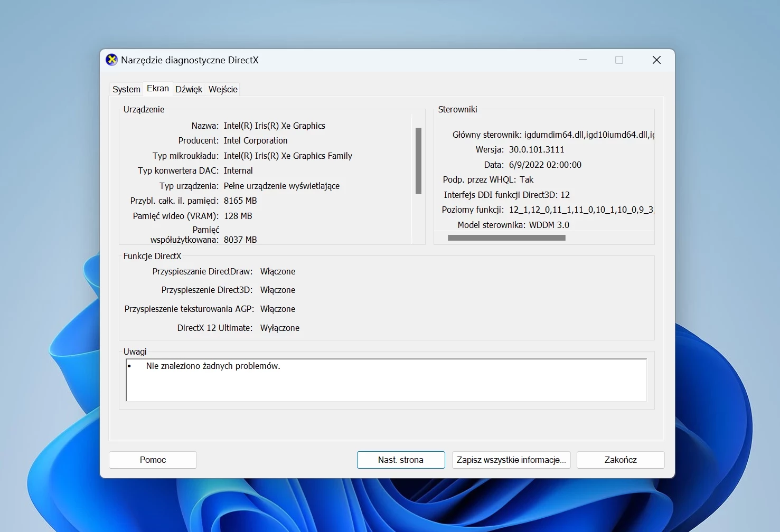The width and height of the screenshot is (780, 532).
Task: Click the Intel(R) Iris(R) Xe Graphics name value
Action: point(274,126)
